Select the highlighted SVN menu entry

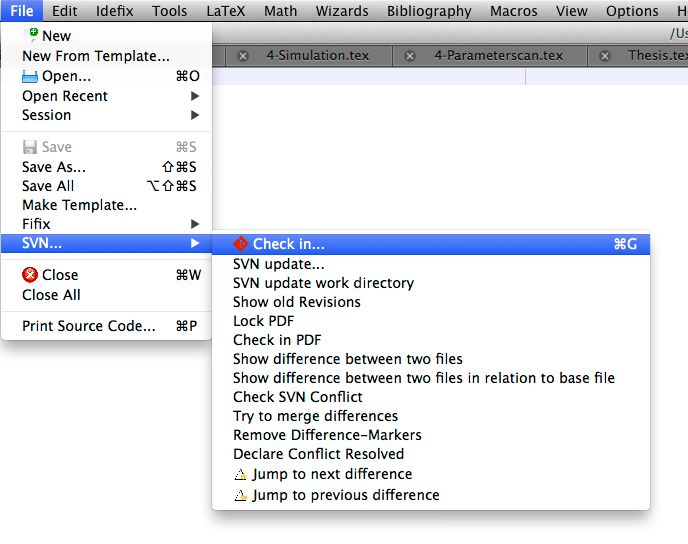(106, 243)
